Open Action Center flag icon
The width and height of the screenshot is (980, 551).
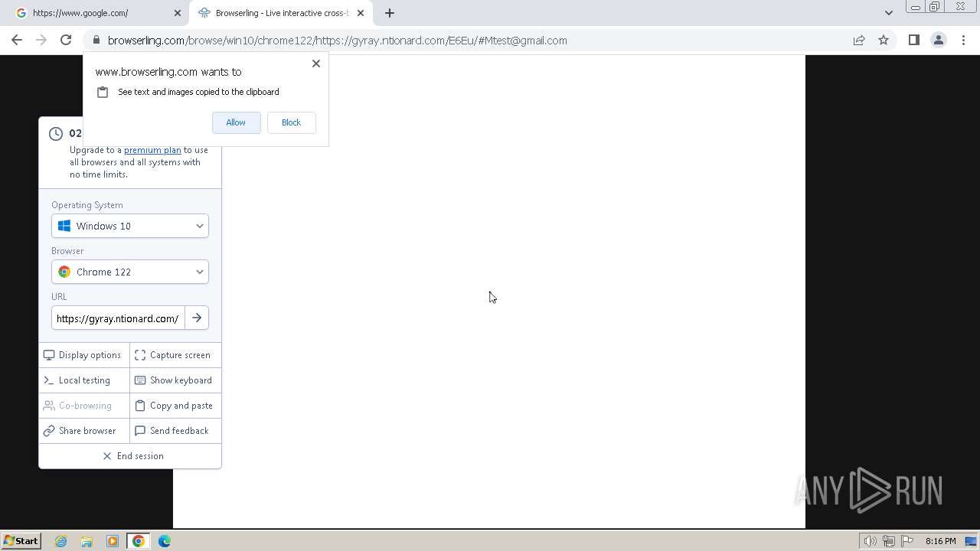pos(907,541)
